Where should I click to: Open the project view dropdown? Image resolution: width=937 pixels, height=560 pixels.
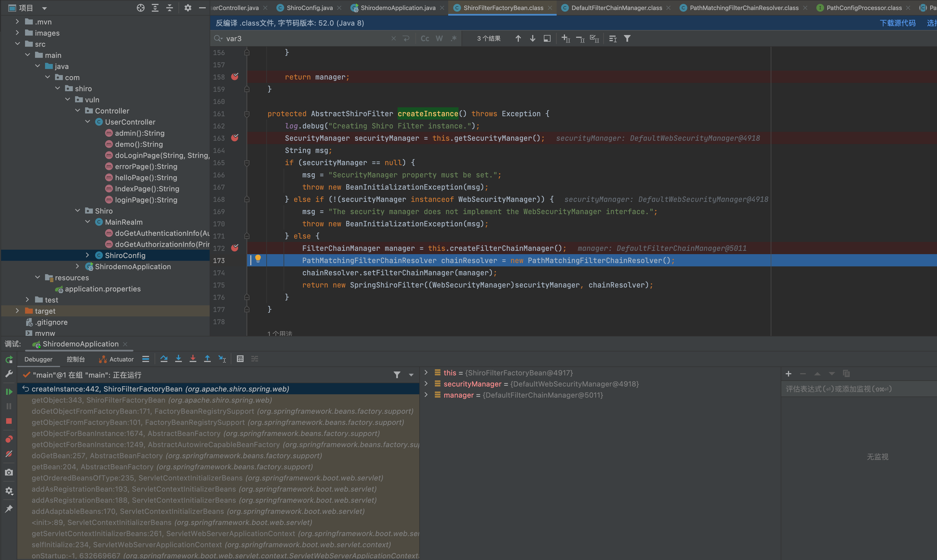(44, 8)
